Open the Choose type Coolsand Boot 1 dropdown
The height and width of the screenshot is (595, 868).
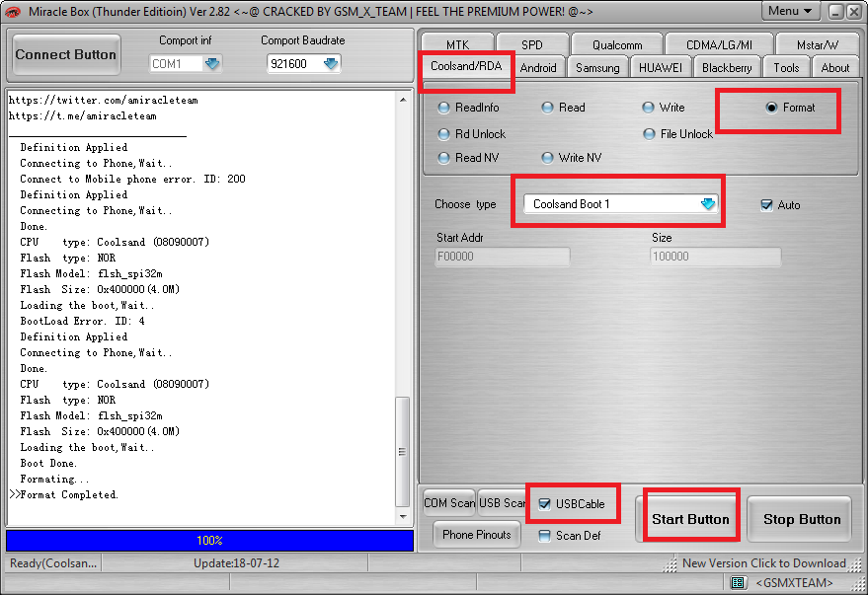click(x=707, y=204)
